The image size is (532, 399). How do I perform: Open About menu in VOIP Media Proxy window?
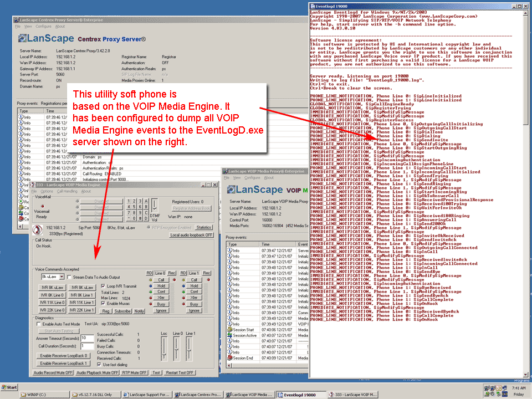coord(269,177)
